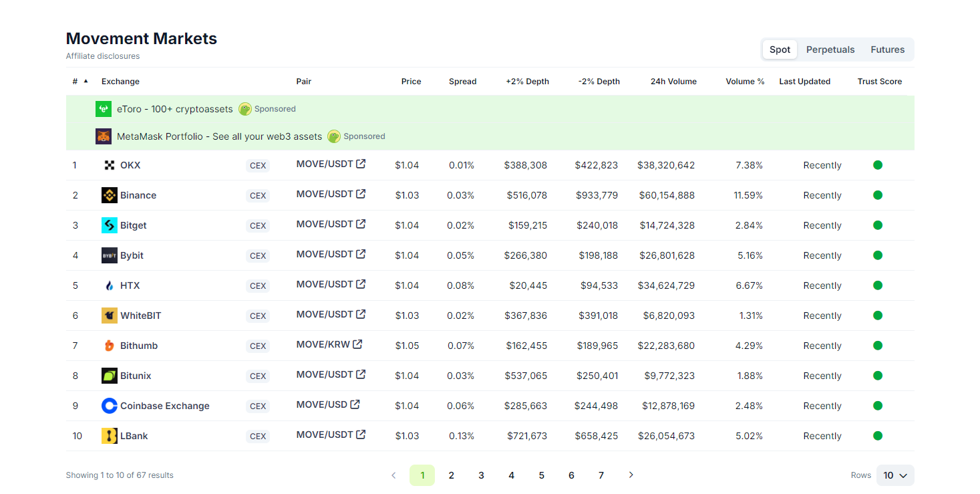Image resolution: width=980 pixels, height=494 pixels.
Task: Click the previous page arrow
Action: [393, 475]
